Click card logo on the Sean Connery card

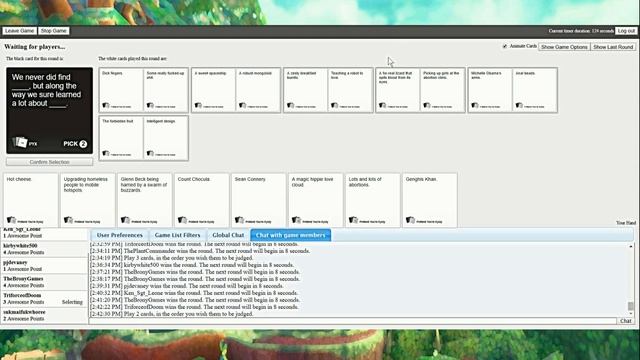(x=239, y=220)
